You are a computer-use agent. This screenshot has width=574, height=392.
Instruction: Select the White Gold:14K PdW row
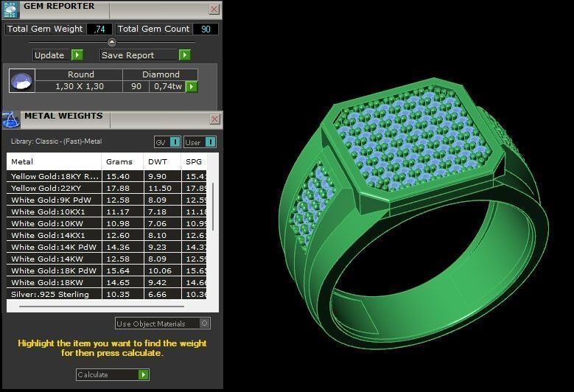[x=107, y=247]
